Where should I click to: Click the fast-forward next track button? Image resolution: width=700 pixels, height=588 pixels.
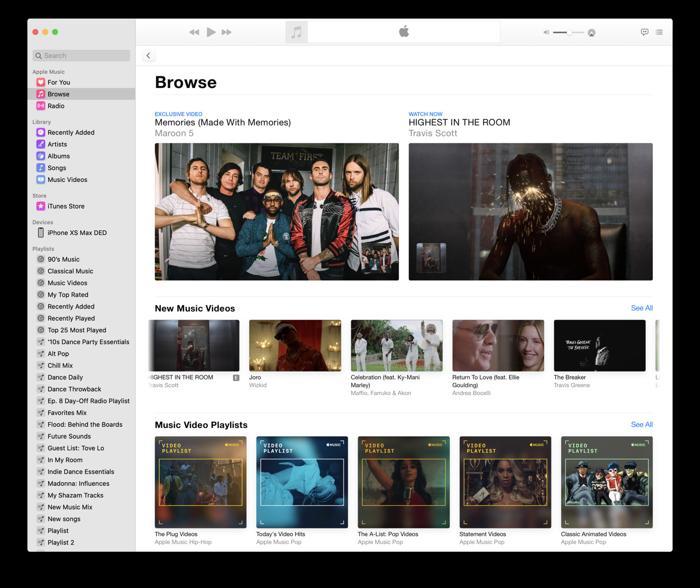click(x=226, y=32)
